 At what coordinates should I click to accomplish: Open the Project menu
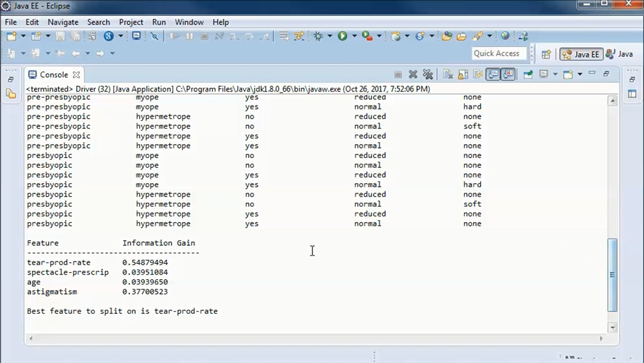[x=131, y=22]
